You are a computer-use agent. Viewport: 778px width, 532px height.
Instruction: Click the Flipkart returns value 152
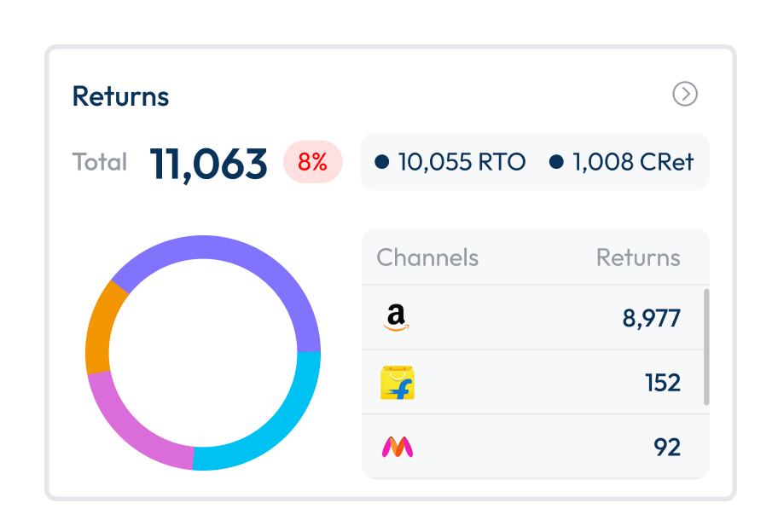tap(662, 383)
